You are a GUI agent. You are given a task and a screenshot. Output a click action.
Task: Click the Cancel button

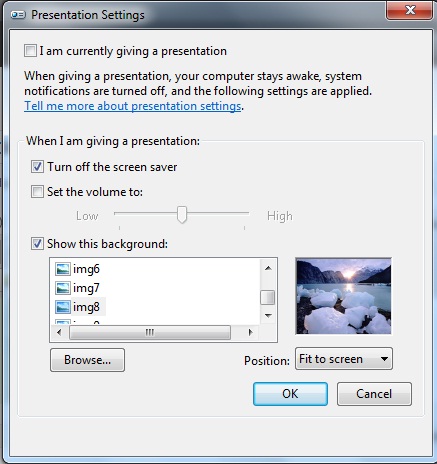coord(374,394)
